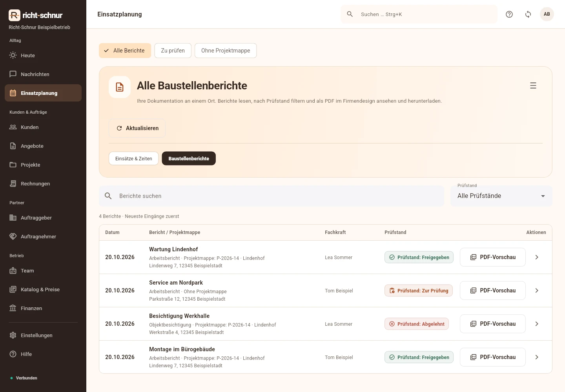
Task: Expand the Wartung Lindenhof report row
Action: (x=537, y=257)
